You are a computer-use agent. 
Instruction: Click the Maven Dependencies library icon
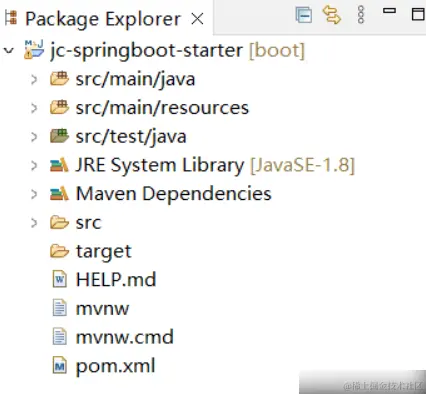(59, 194)
